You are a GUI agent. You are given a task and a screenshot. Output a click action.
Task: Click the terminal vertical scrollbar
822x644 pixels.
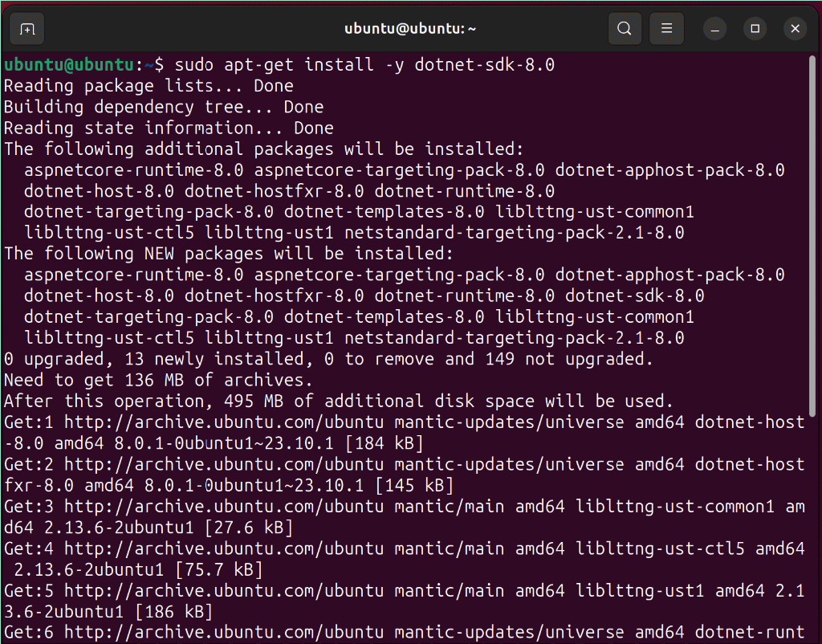[812, 236]
